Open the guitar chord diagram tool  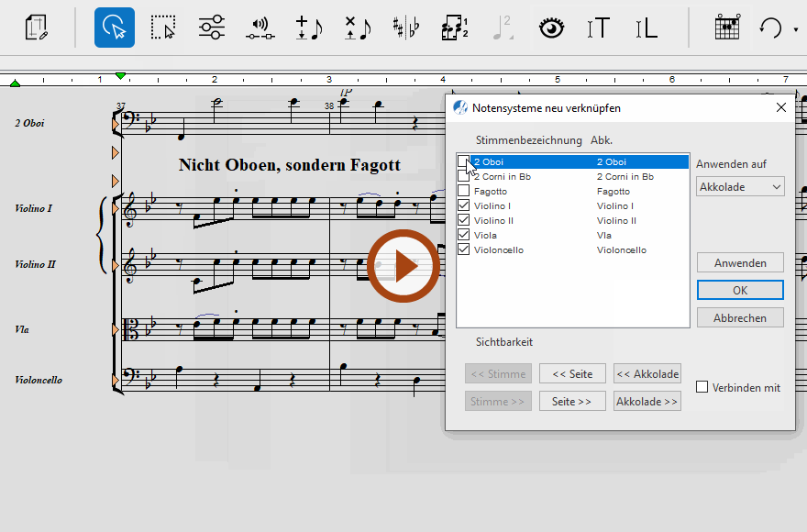point(726,28)
